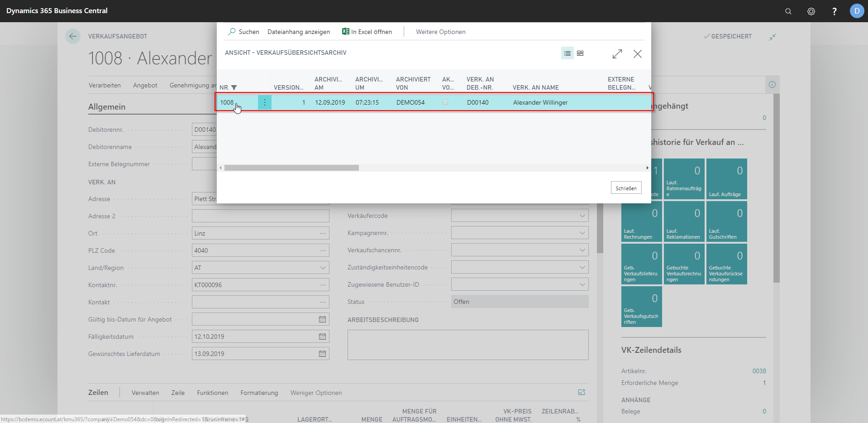This screenshot has width=868, height=423.
Task: Click Dateianhang anzeigen
Action: pyautogui.click(x=299, y=32)
